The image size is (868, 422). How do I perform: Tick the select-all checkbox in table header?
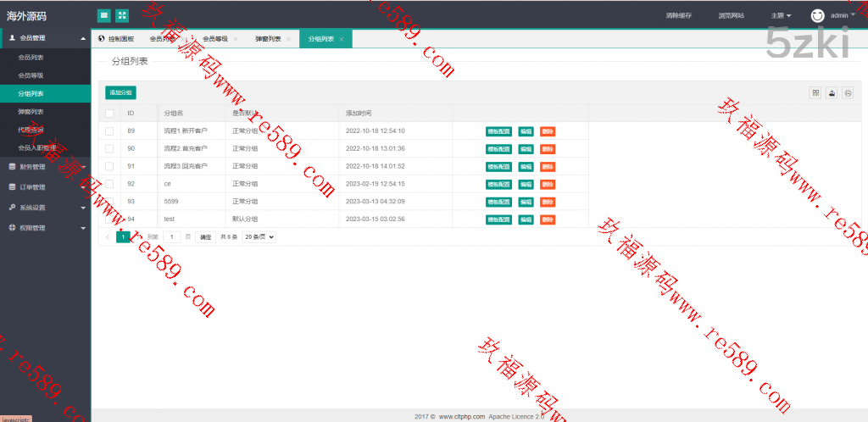[109, 113]
